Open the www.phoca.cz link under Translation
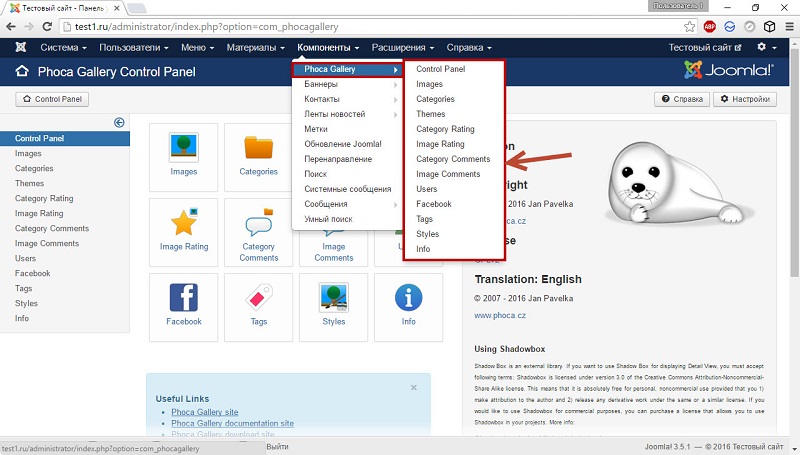The image size is (800, 455). 500,315
